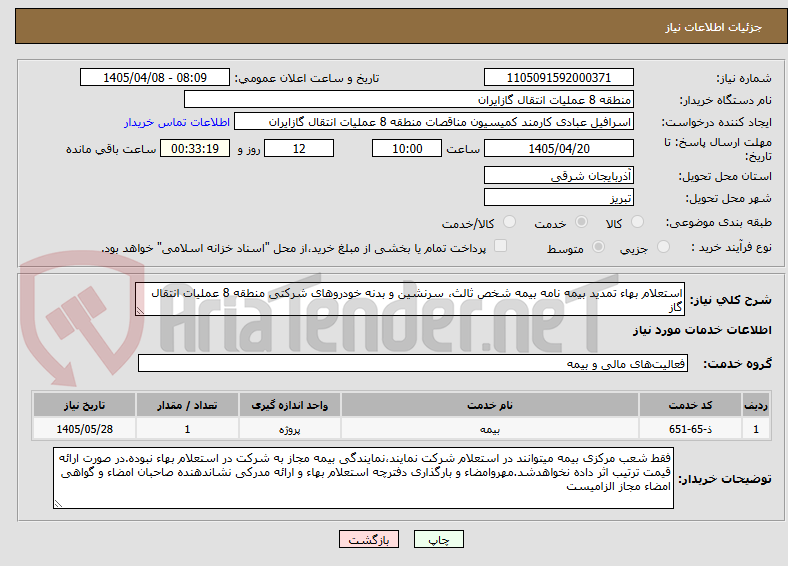Click the شماره نیاز field 1105091592000371
The image size is (788, 566).
558,77
